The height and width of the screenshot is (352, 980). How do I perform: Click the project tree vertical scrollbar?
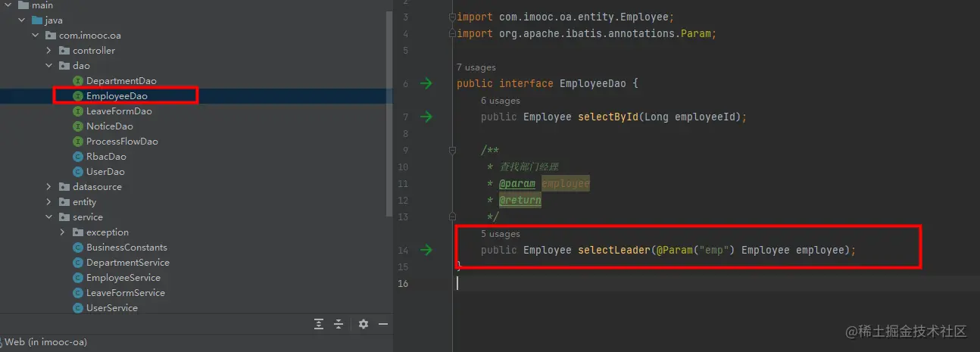[390, 114]
